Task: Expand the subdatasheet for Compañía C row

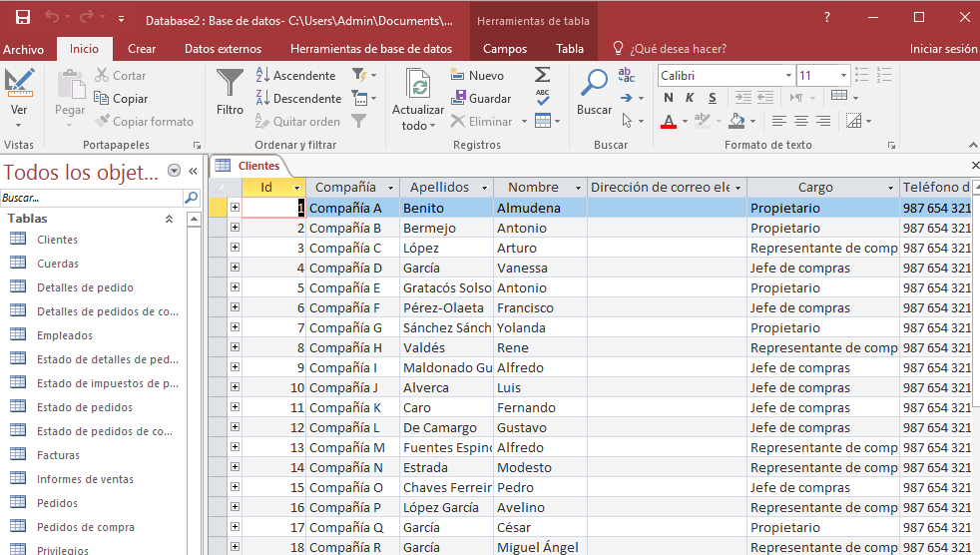Action: 235,248
